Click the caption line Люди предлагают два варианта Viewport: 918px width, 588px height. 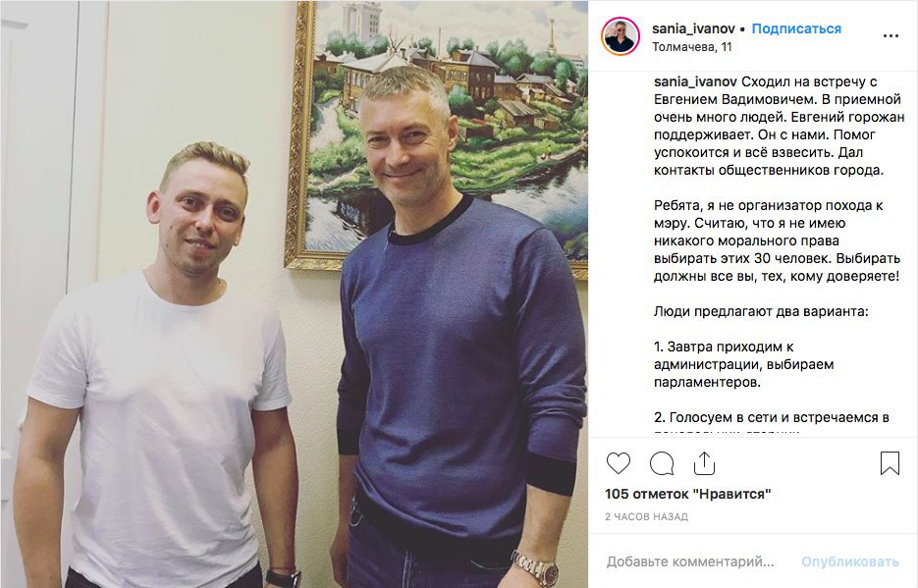tap(761, 311)
